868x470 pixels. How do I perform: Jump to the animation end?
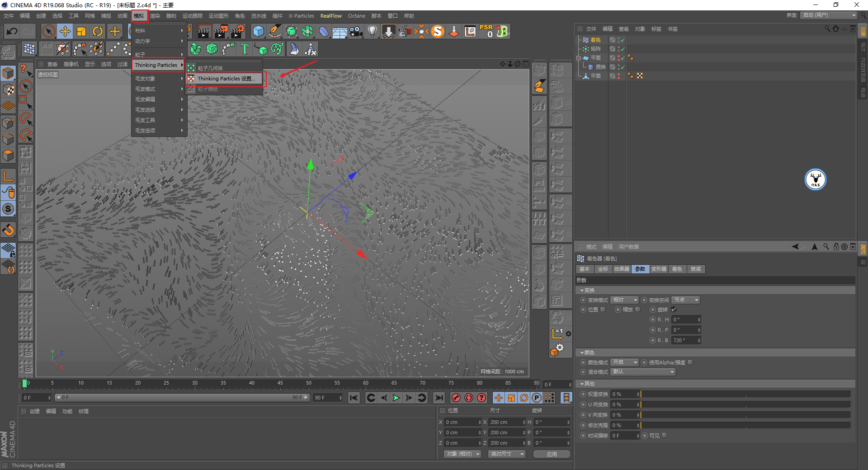coord(439,398)
